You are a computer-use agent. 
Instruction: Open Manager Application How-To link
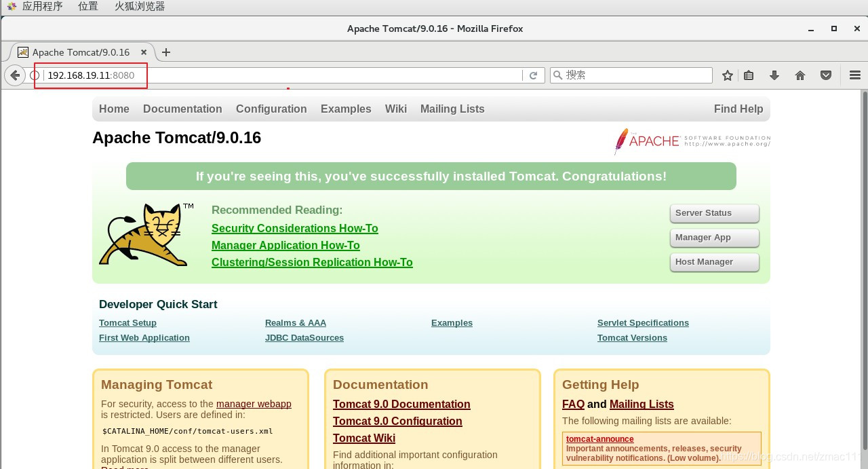pyautogui.click(x=285, y=245)
